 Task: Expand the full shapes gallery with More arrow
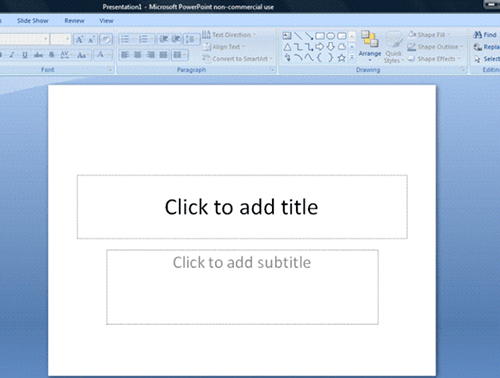coord(352,58)
